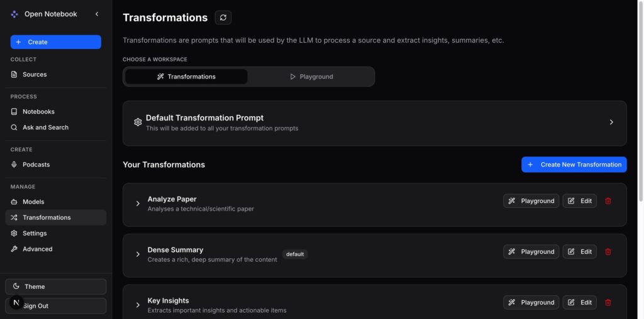Edit the Analyze Paper transformation

pyautogui.click(x=579, y=201)
